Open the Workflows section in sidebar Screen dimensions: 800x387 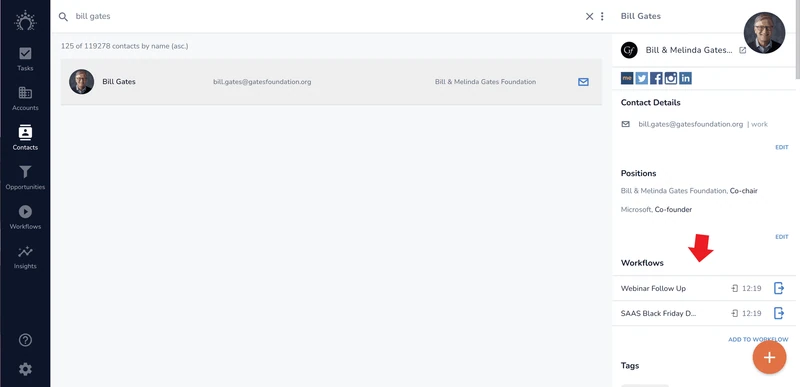click(25, 218)
